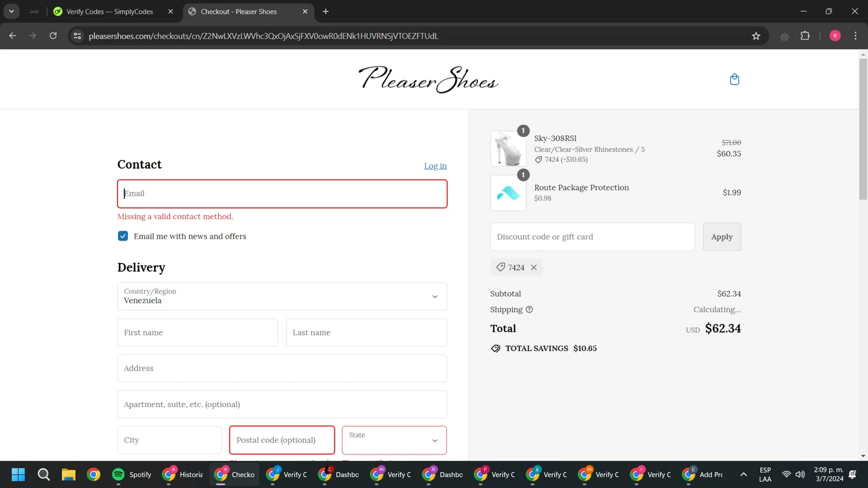Open Spotify from the taskbar
868x488 pixels.
tap(131, 475)
